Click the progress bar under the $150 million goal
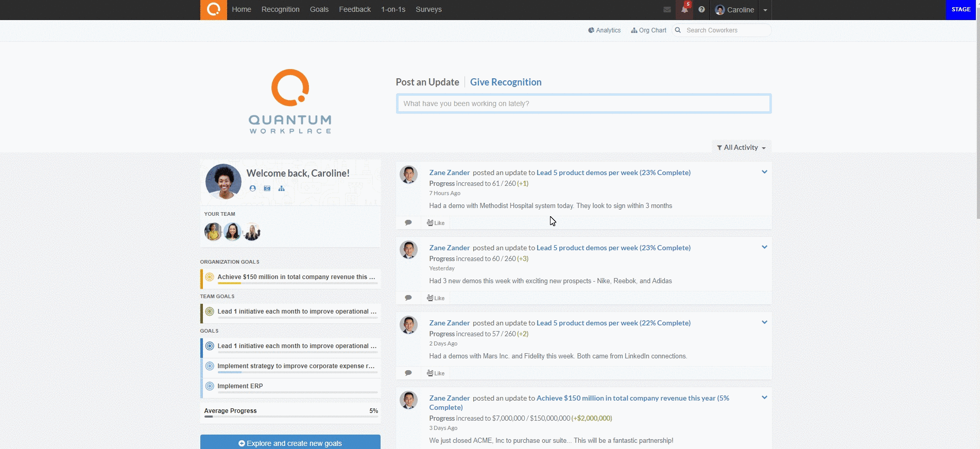The image size is (980, 449). coord(298,283)
